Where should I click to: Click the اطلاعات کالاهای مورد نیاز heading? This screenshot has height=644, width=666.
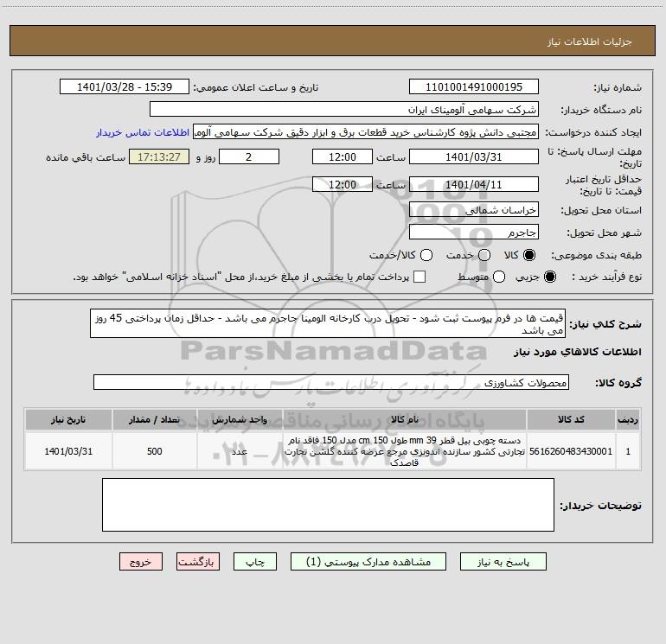tap(578, 352)
